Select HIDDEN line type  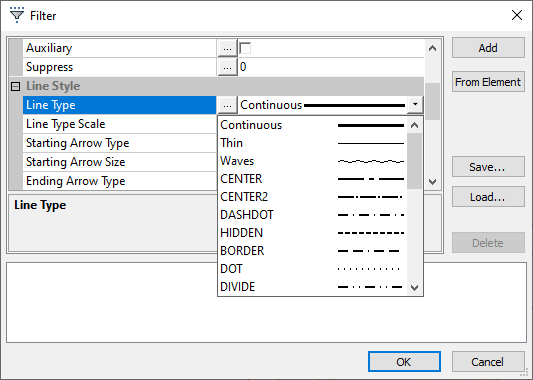(x=312, y=233)
